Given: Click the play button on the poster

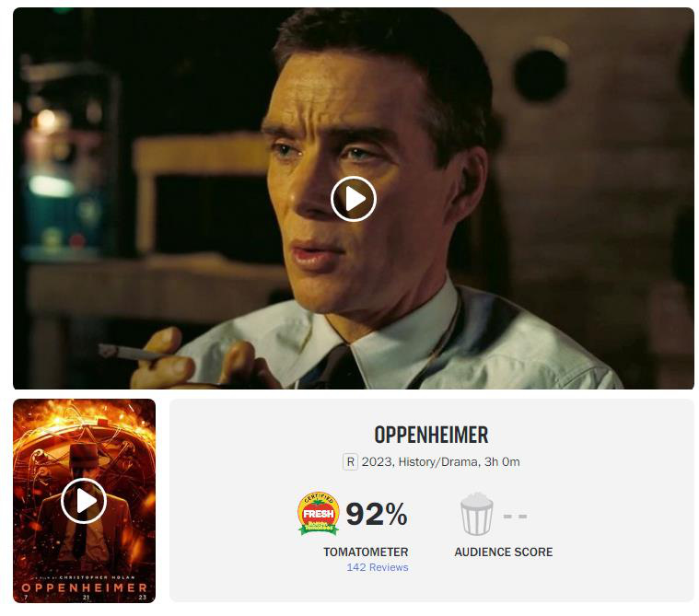Looking at the screenshot, I should [x=84, y=501].
